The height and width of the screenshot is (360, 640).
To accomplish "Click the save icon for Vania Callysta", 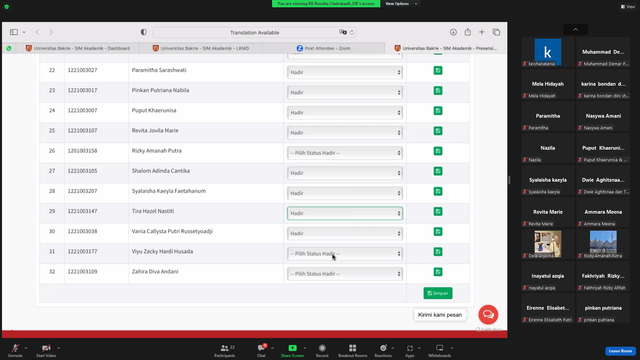I will click(438, 231).
